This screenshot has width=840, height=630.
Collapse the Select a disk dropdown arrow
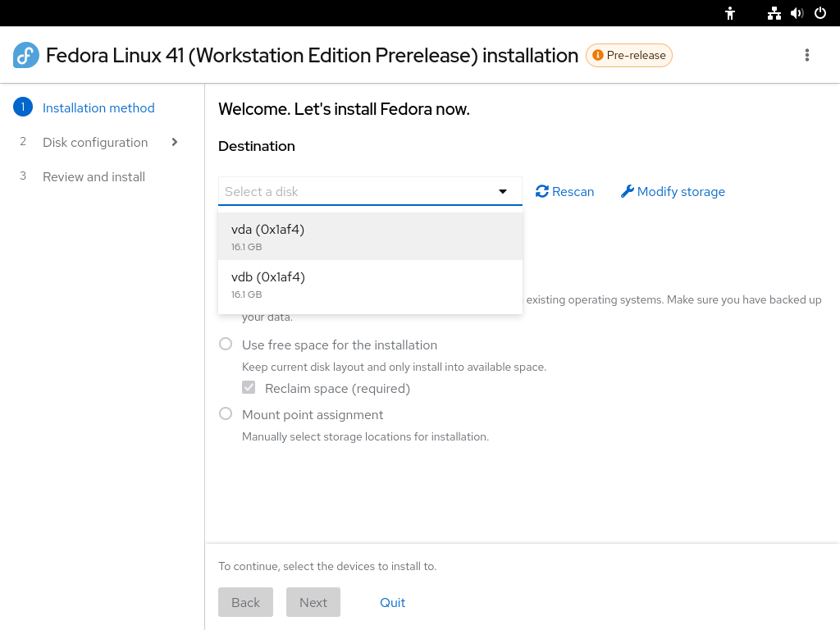click(503, 191)
